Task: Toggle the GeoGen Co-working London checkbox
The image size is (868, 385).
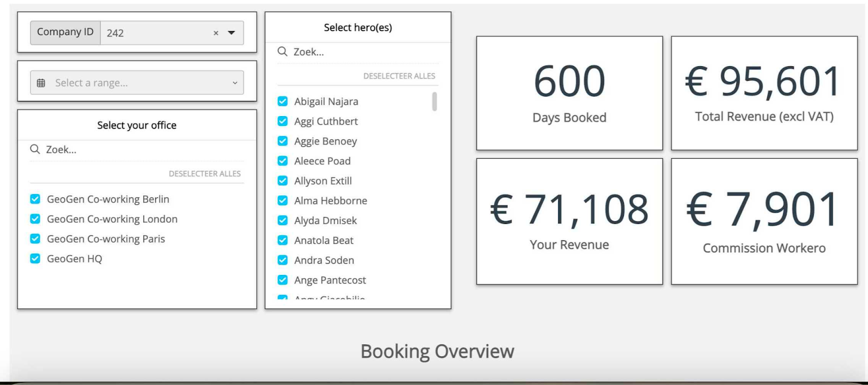Action: click(x=35, y=219)
